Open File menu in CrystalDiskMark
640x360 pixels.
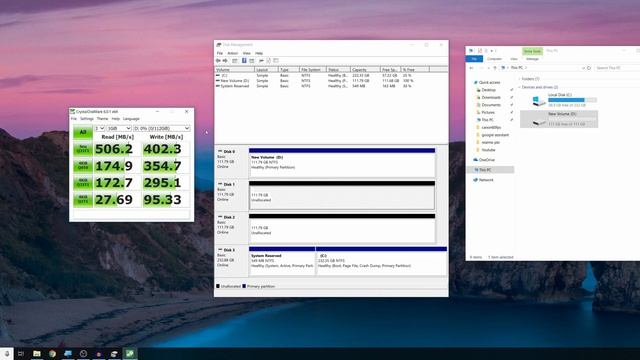74,119
